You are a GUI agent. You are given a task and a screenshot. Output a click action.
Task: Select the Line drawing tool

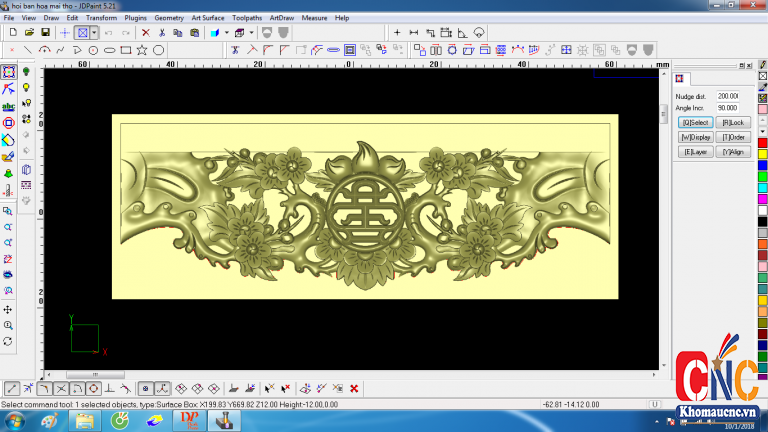point(27,49)
